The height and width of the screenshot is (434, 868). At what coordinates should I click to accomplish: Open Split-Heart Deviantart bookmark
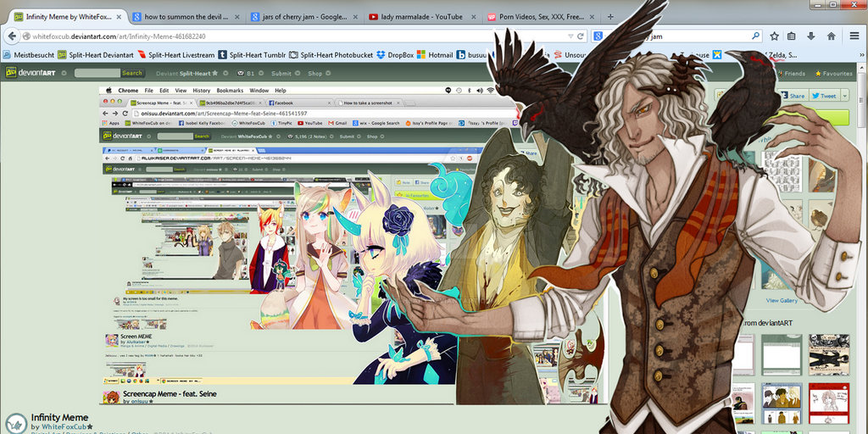(95, 55)
